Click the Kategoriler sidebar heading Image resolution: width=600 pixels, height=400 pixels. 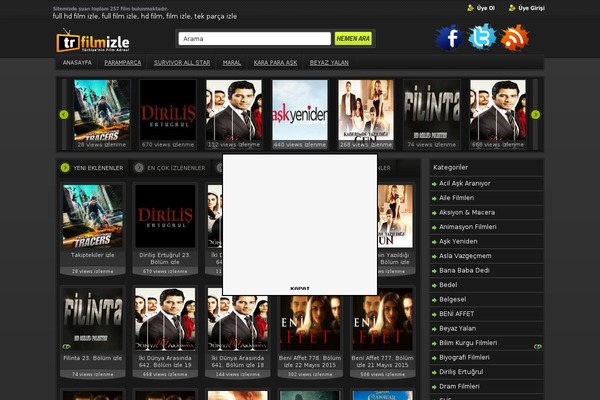point(450,167)
